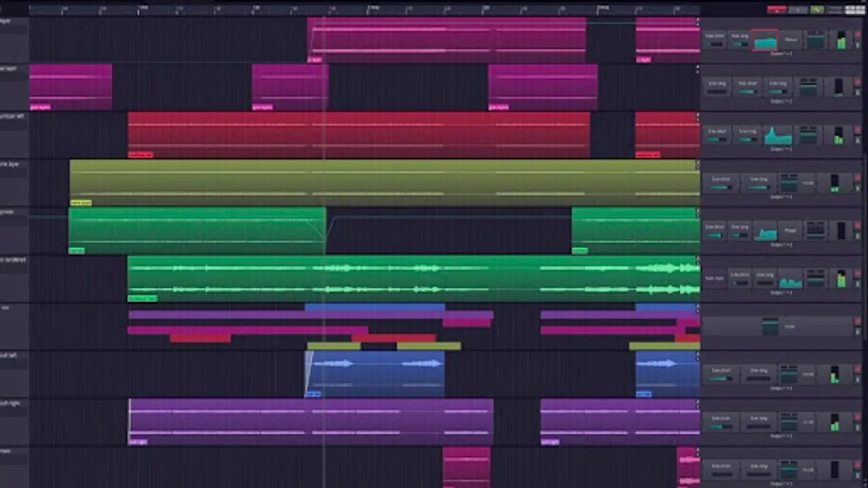Select the header of the olive track

[14, 183]
